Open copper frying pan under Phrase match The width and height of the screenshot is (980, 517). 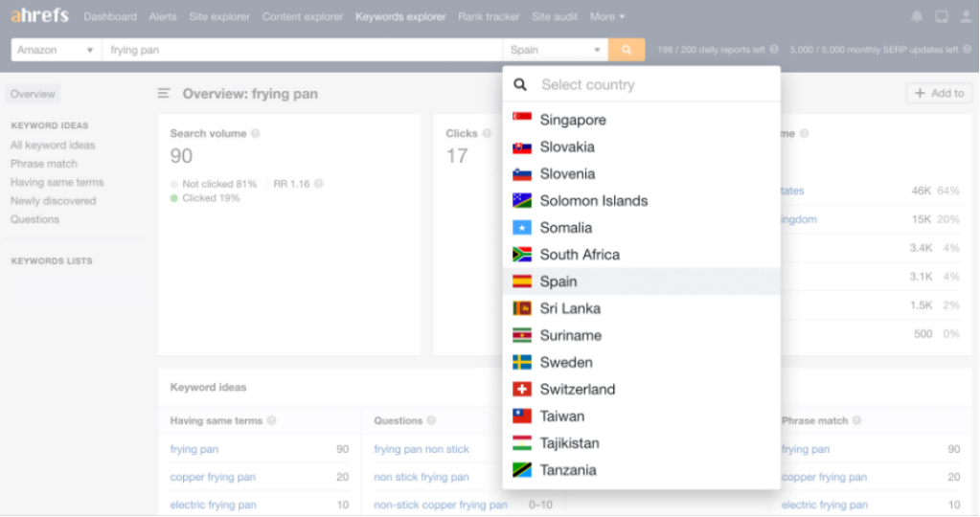pyautogui.click(x=824, y=477)
